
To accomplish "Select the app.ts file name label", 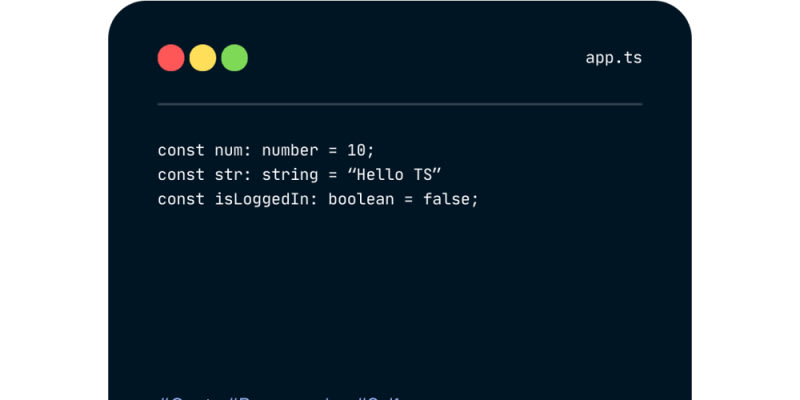I will [x=613, y=58].
